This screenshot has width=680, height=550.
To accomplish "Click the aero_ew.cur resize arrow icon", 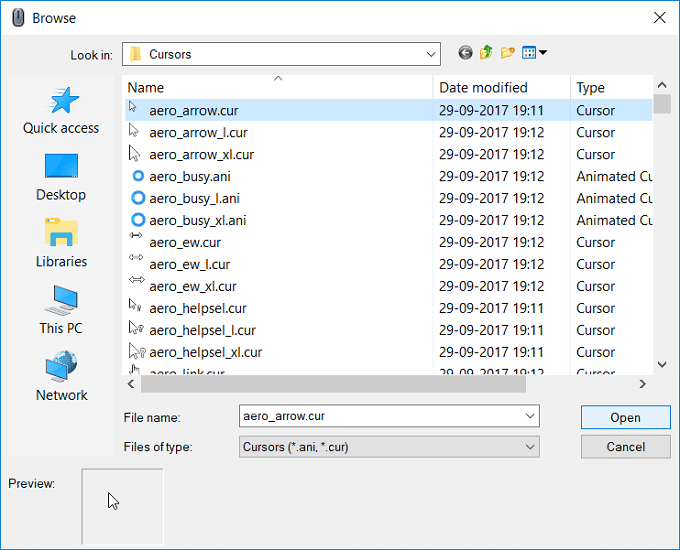I will point(136,236).
